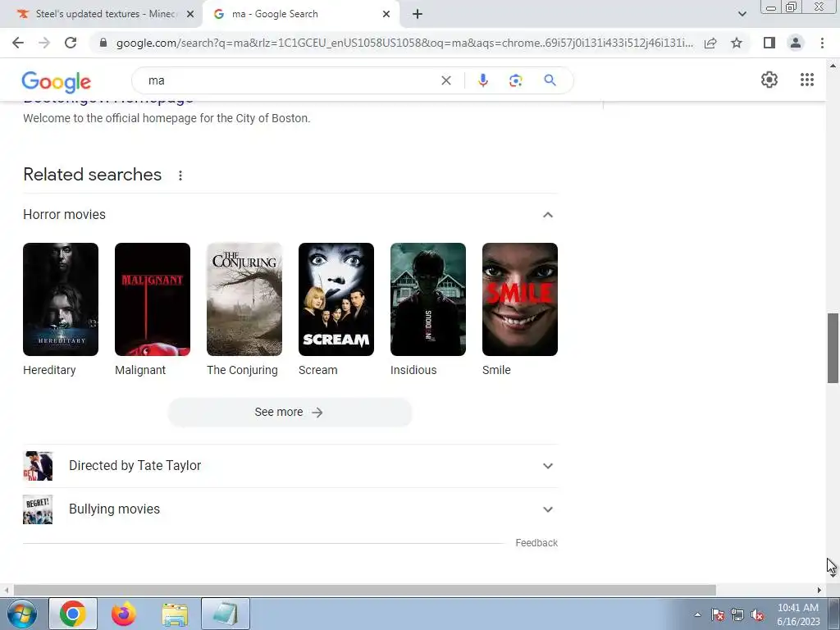Expand the Bullying movies section
Screen dimensions: 840x630
point(547,509)
